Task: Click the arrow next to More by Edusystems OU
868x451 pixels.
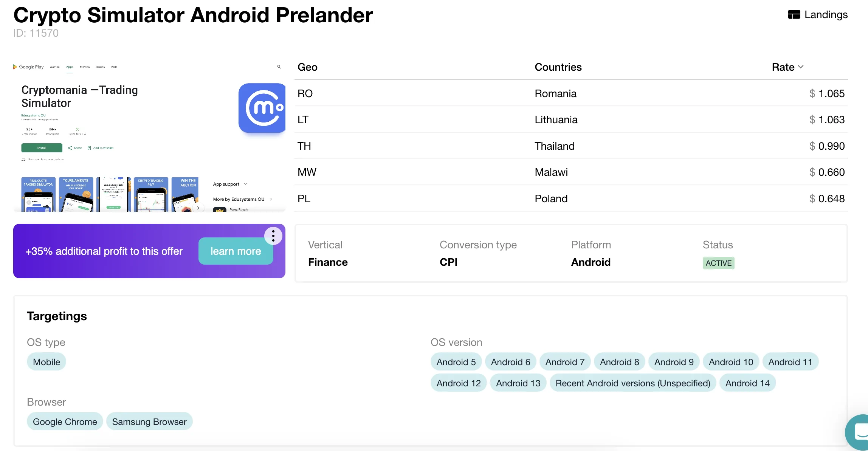Action: [270, 199]
